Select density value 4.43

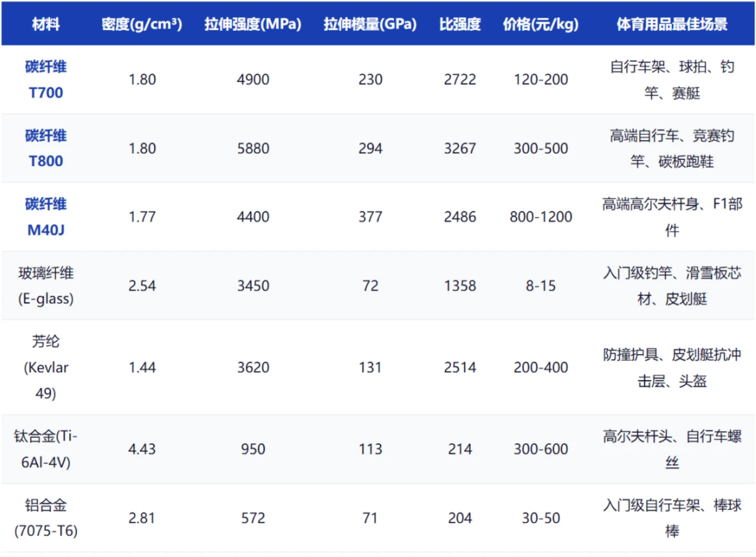[142, 449]
